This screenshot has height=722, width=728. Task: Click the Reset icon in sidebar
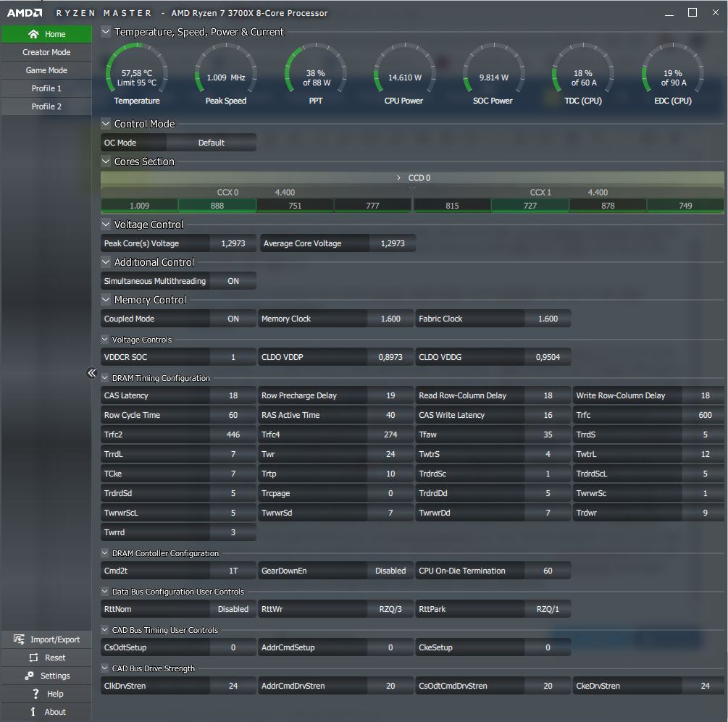click(x=33, y=658)
